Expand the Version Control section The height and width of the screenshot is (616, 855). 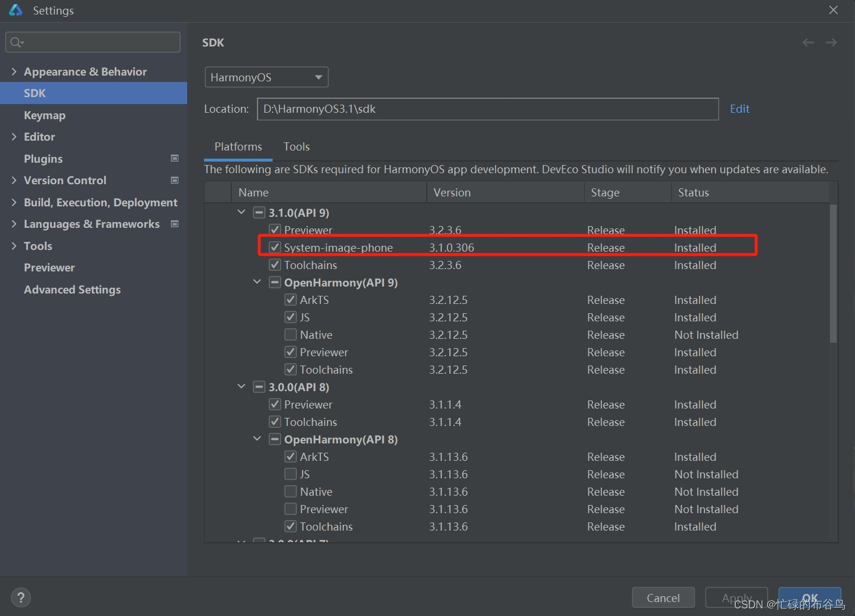coord(14,180)
